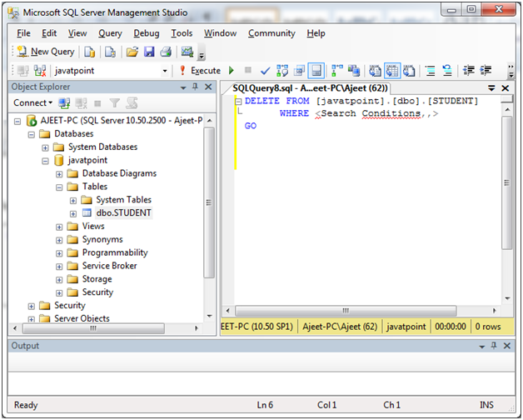Click Object Explorer vertical scrollbar
The width and height of the screenshot is (523, 420).
tap(209, 202)
